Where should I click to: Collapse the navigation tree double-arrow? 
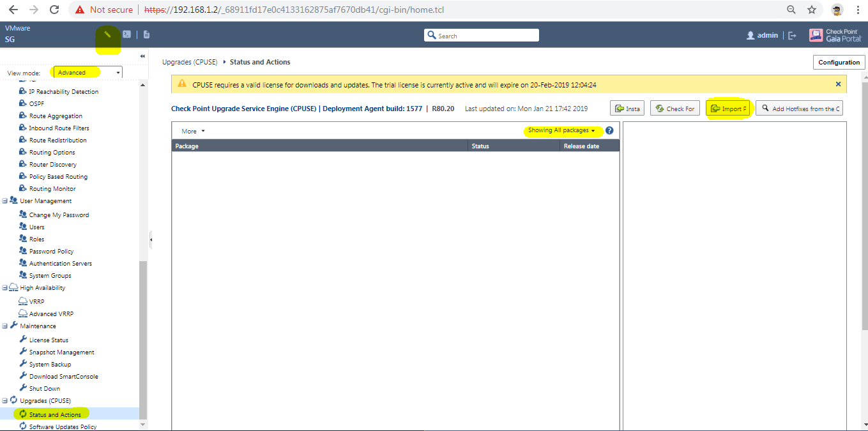[142, 56]
